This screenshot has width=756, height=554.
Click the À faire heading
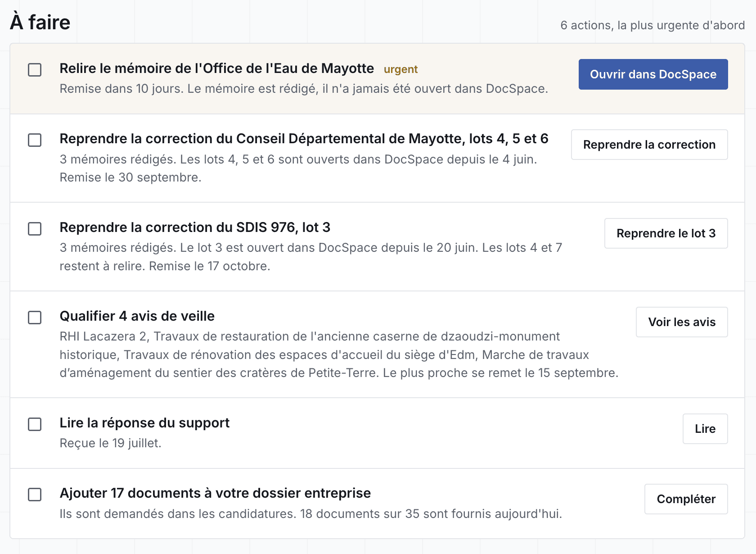[x=40, y=22]
